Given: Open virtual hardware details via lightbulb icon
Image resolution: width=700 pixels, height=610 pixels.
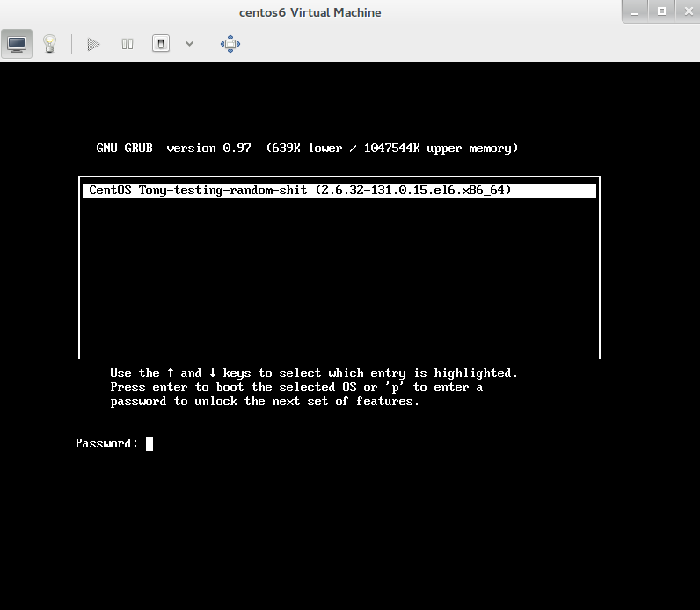Looking at the screenshot, I should (50, 43).
